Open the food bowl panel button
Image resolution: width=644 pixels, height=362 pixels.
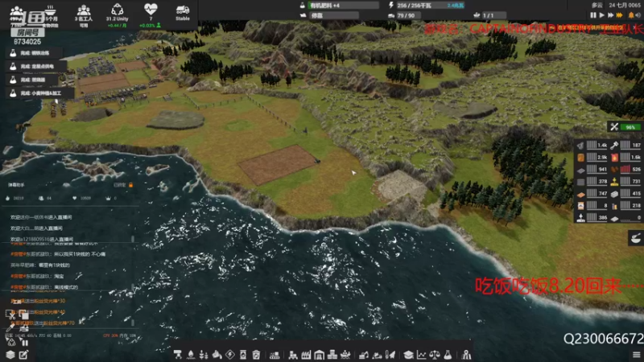[x=636, y=238]
